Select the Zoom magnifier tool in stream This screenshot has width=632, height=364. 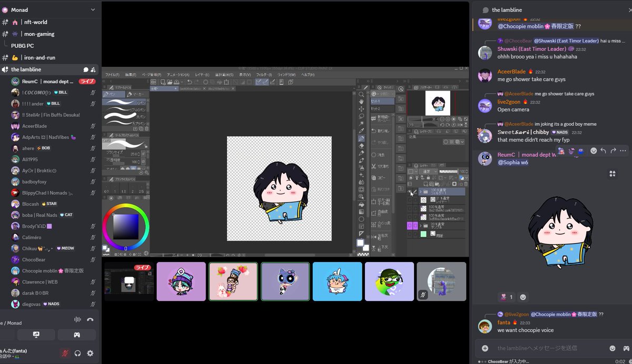(x=361, y=94)
